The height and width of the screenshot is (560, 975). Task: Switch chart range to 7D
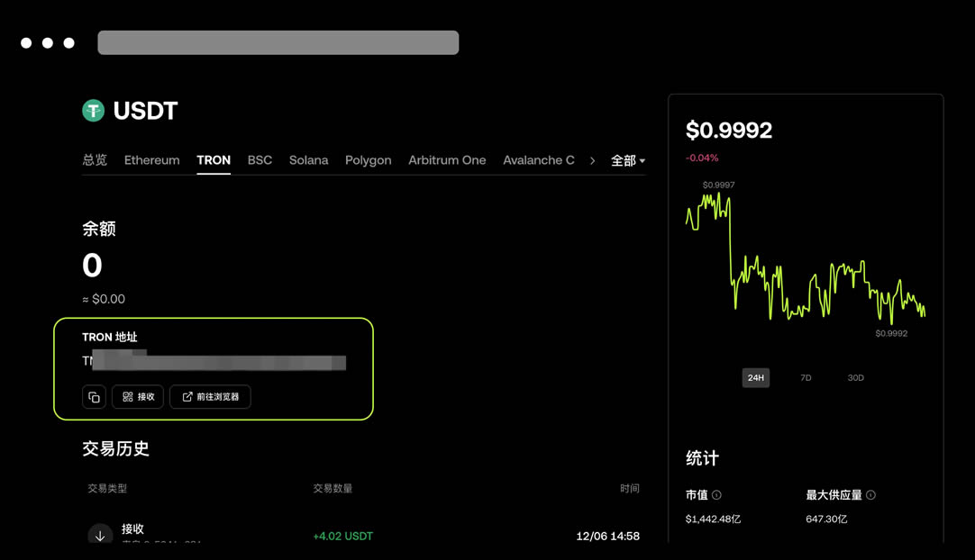(806, 378)
